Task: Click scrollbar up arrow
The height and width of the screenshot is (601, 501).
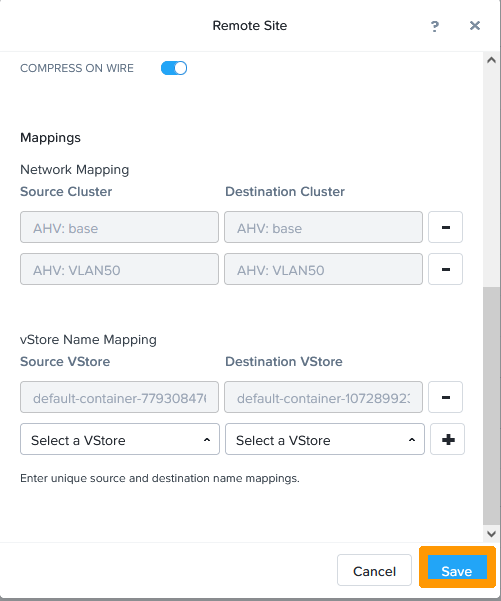Action: [x=491, y=60]
